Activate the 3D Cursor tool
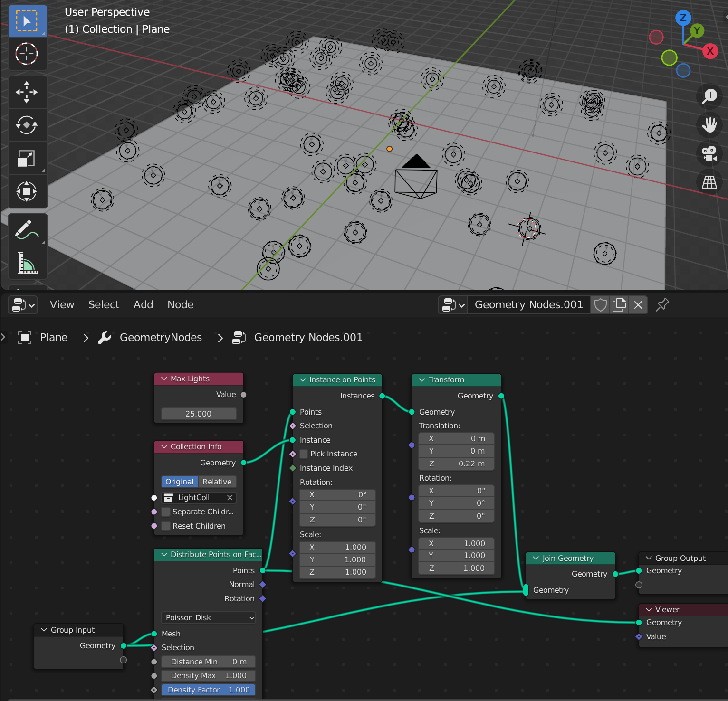Image resolution: width=728 pixels, height=701 pixels. 27,54
